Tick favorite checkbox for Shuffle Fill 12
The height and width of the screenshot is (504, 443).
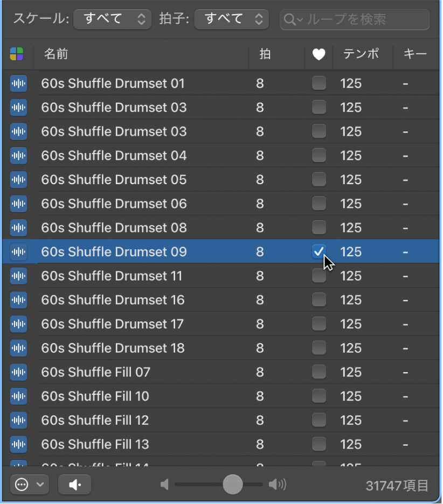point(319,420)
